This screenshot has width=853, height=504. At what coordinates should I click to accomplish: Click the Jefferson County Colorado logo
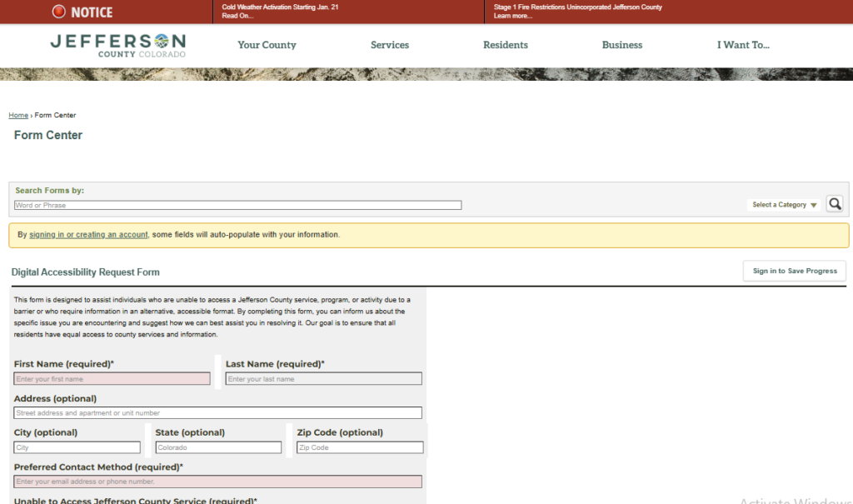pos(117,45)
